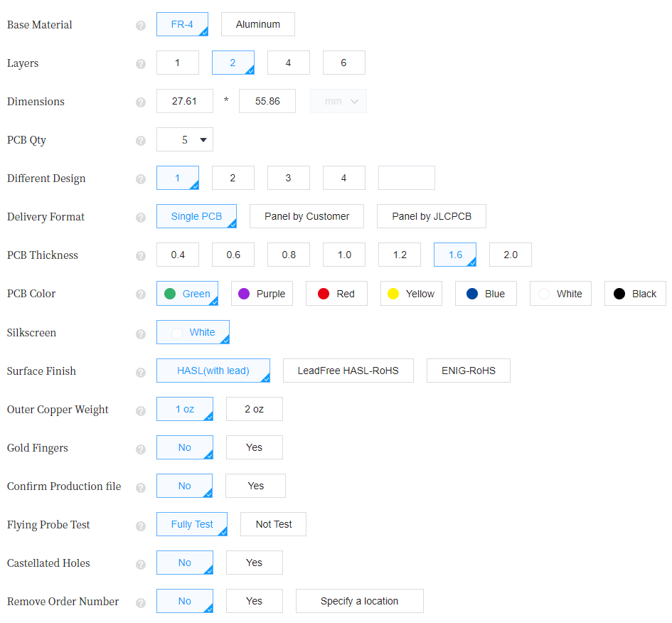This screenshot has width=672, height=623.
Task: Choose 4 layers option
Action: [288, 63]
